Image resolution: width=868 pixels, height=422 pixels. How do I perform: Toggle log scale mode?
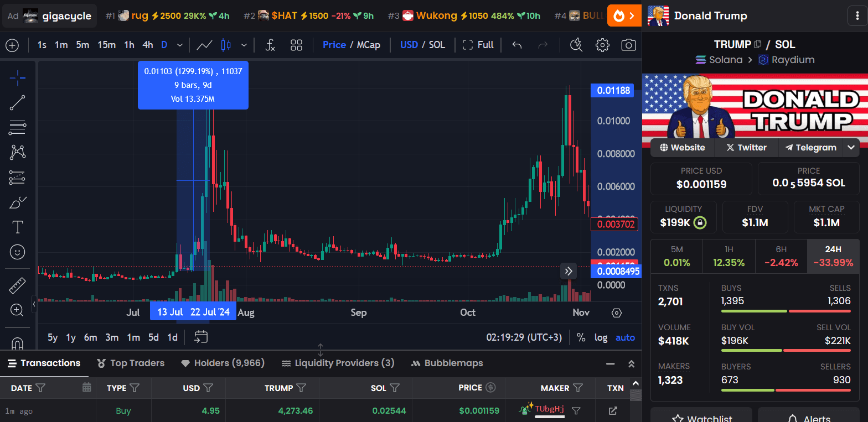pyautogui.click(x=601, y=337)
